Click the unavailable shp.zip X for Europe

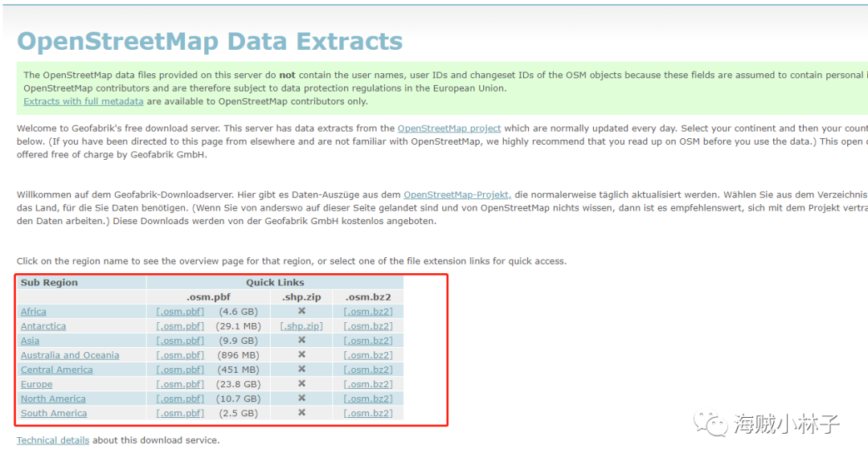[x=301, y=383]
